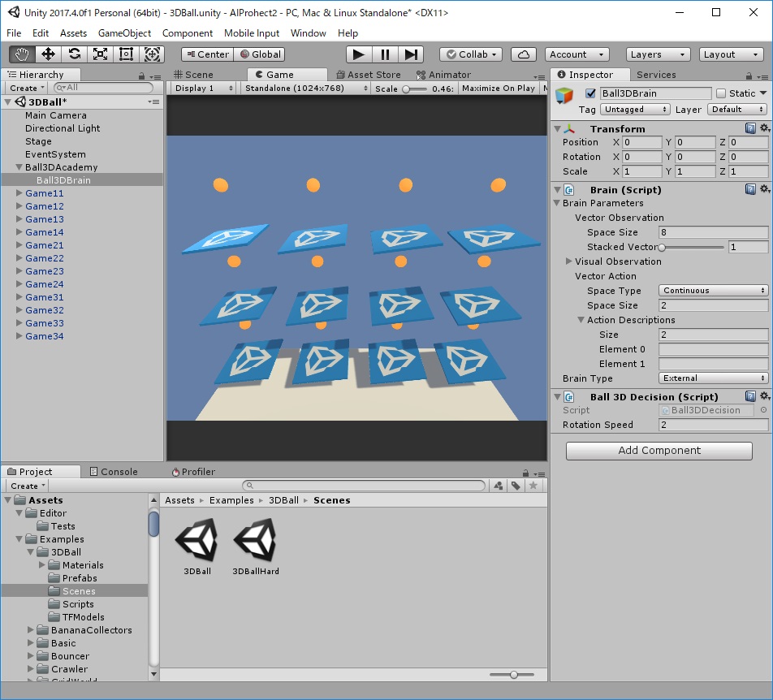Open the cloud services icon
This screenshot has width=773, height=700.
[524, 54]
